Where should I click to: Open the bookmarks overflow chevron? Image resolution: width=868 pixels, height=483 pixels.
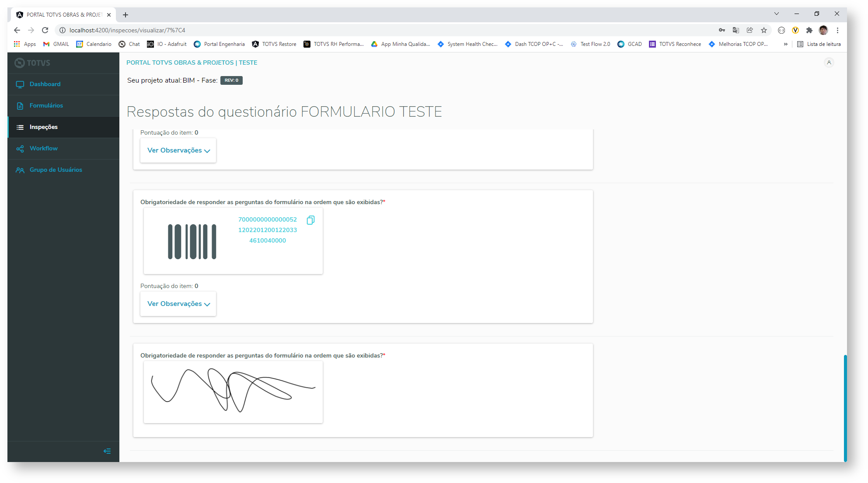pyautogui.click(x=785, y=44)
